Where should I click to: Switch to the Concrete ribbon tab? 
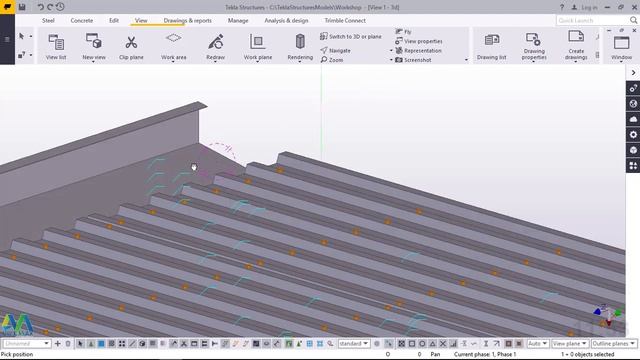(82, 20)
